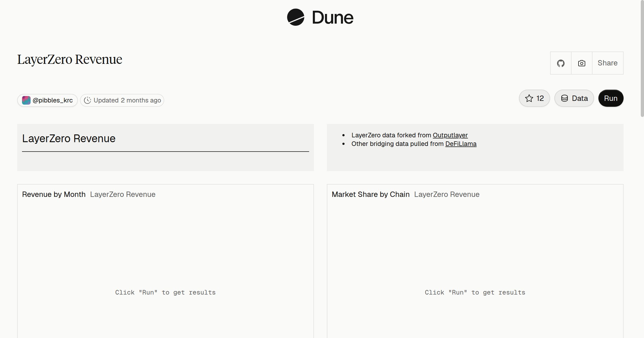This screenshot has width=644, height=338.
Task: Click LayerZero Revenue beside Market Share by Chain
Action: tap(447, 194)
